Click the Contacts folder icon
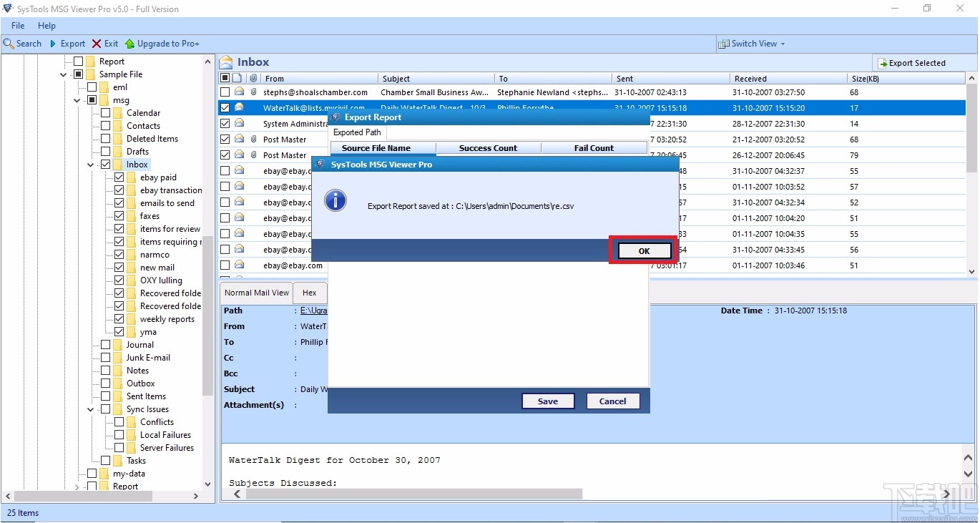 pyautogui.click(x=118, y=126)
